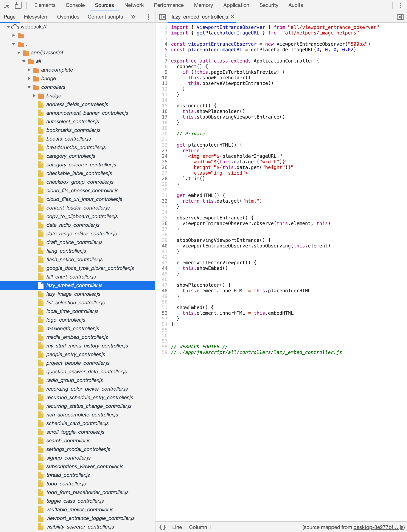Image resolution: width=407 pixels, height=532 pixels.
Task: Pretty print the source with braces icon
Action: [x=163, y=527]
